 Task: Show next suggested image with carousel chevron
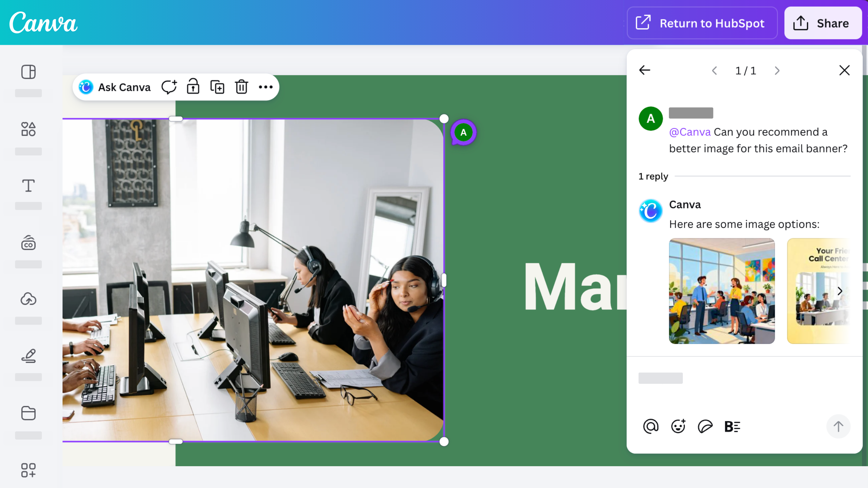click(x=840, y=291)
